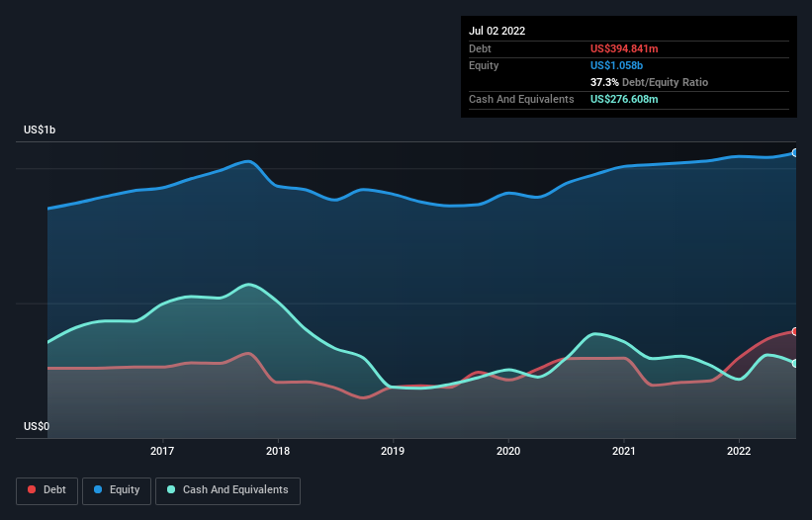This screenshot has width=812, height=520.
Task: Click the 2021 x-axis label
Action: [623, 451]
